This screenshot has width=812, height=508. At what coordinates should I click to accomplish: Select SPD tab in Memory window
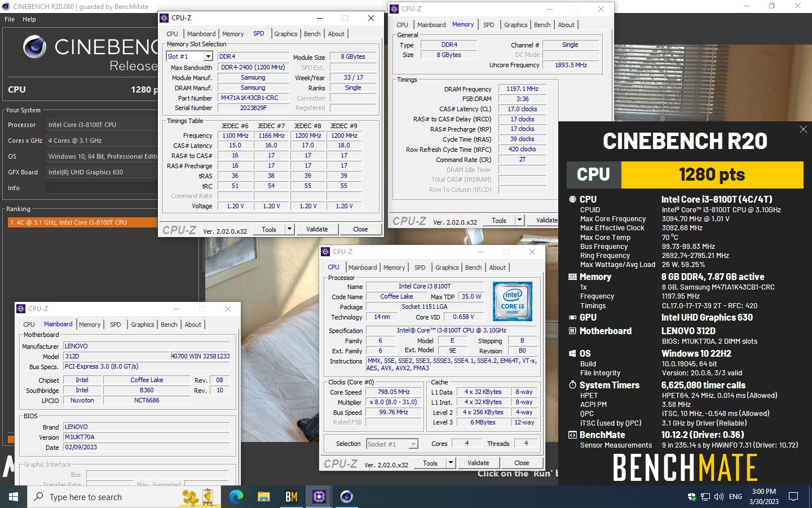click(x=489, y=25)
